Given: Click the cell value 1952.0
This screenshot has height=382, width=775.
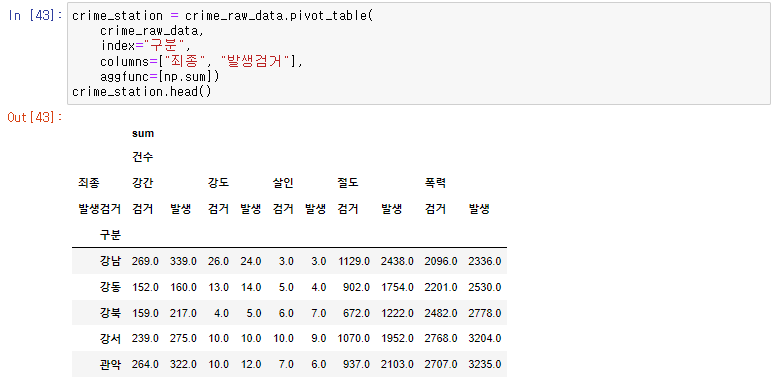Looking at the screenshot, I should pyautogui.click(x=397, y=339).
